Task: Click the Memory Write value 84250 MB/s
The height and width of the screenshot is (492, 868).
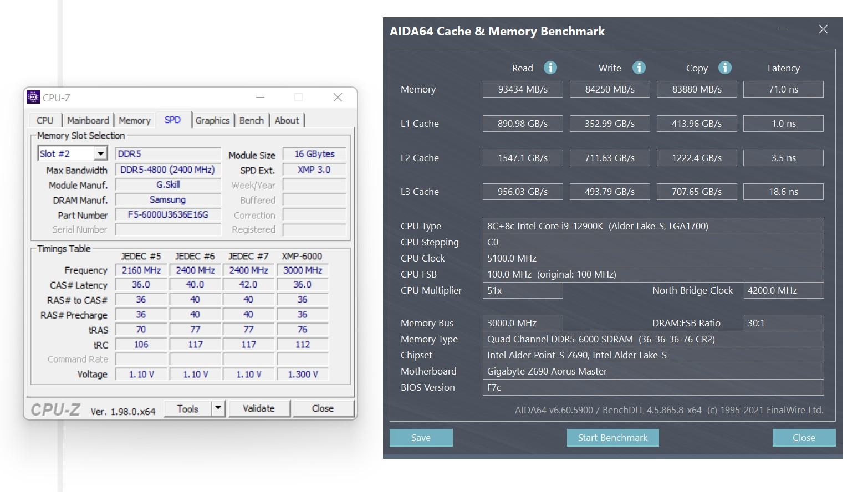Action: coord(610,89)
